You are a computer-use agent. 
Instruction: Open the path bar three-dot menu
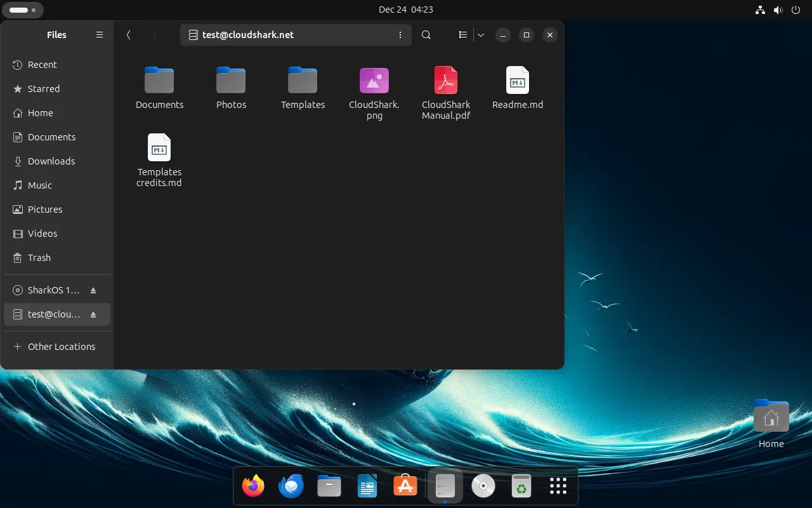[x=400, y=35]
